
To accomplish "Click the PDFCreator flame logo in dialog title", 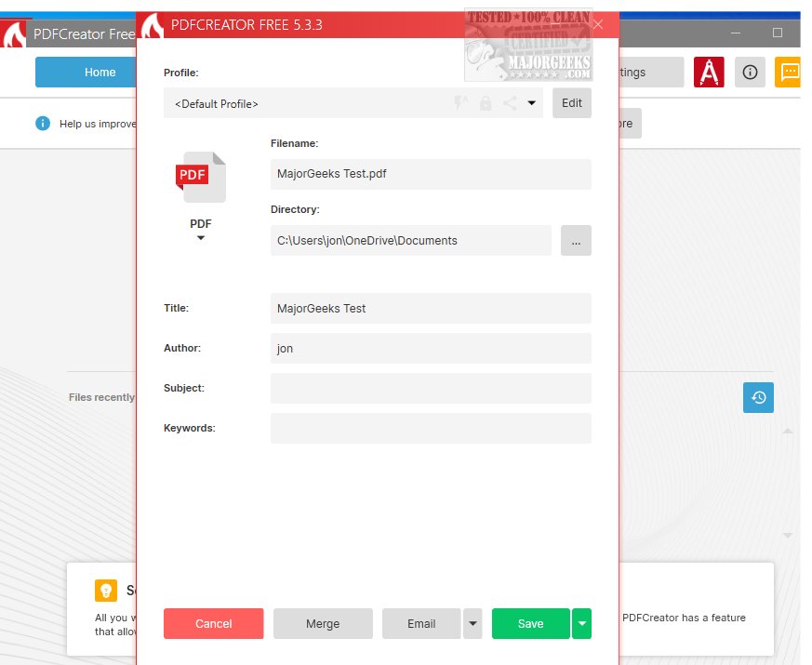I will coord(153,25).
